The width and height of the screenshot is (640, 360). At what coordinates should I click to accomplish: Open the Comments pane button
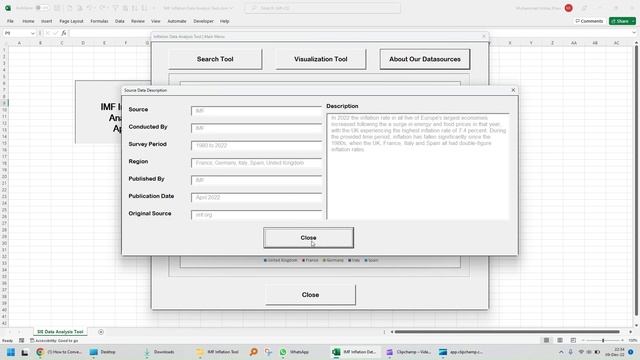click(589, 21)
